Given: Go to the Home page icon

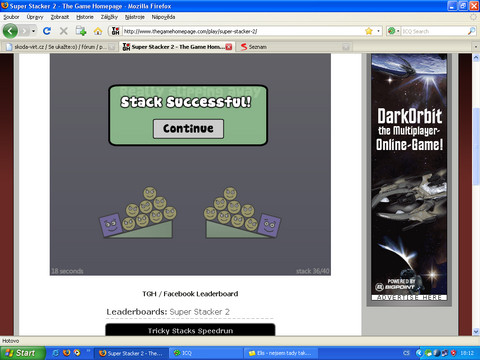Looking at the screenshot, I should (98, 31).
